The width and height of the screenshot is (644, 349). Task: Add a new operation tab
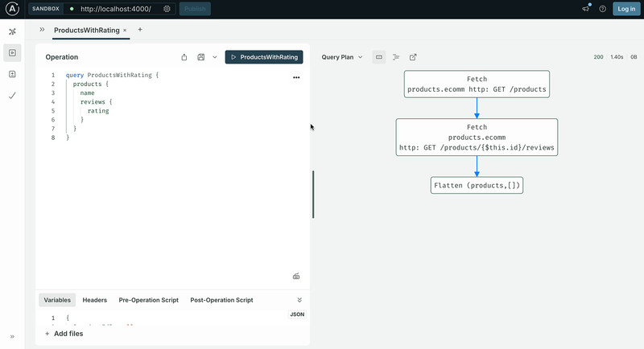coord(140,30)
